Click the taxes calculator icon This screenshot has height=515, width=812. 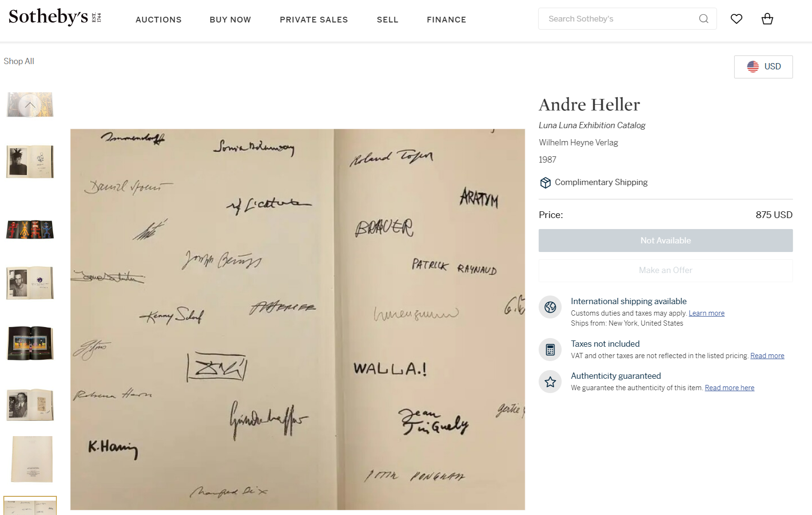coord(550,350)
